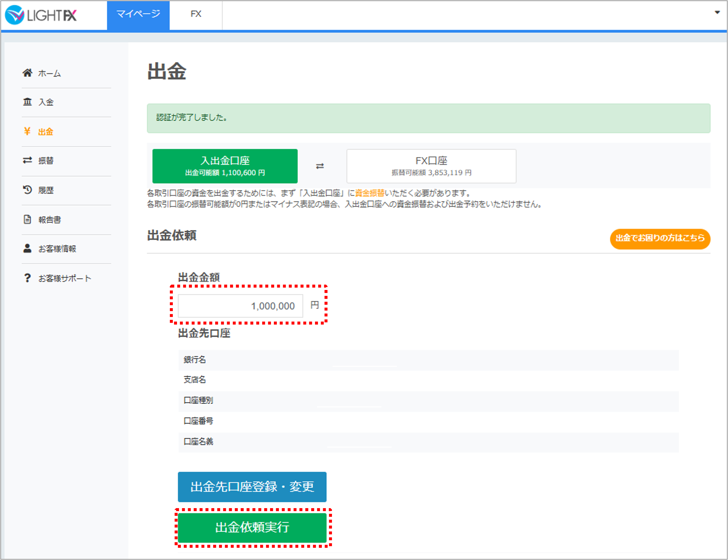Click the home icon in the sidebar

pos(28,73)
